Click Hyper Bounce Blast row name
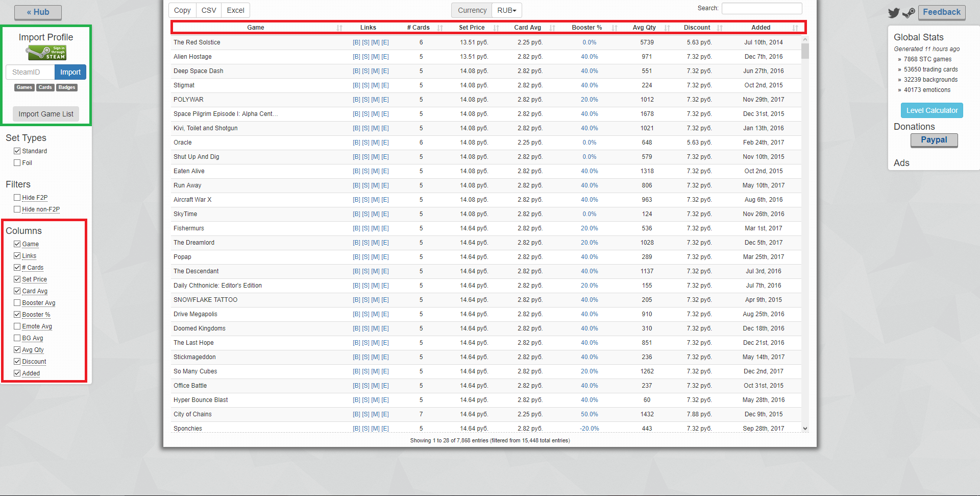Viewport: 980px width, 496px height. [x=201, y=400]
